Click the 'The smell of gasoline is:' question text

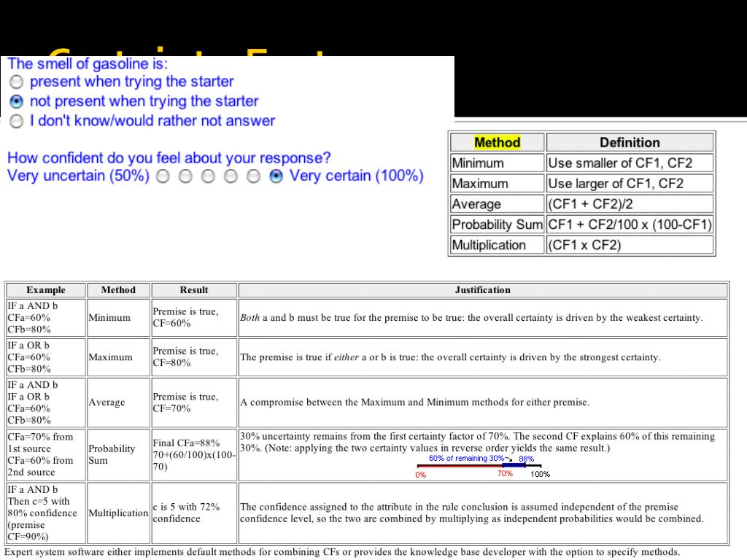point(88,64)
